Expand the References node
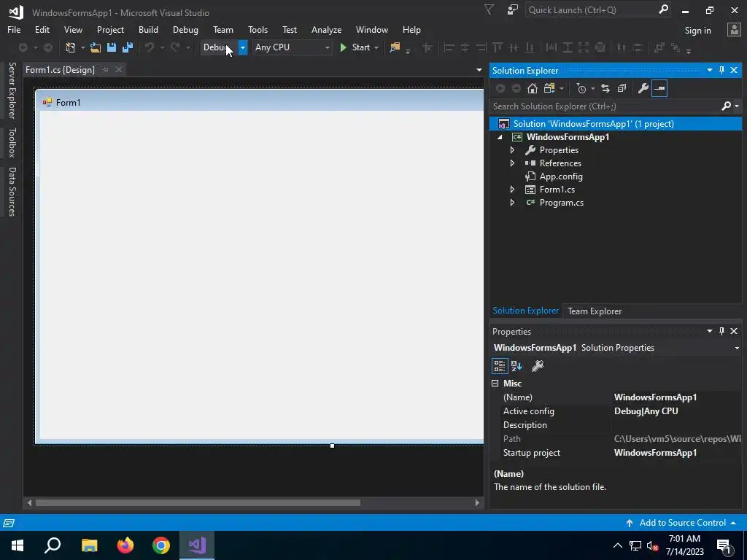The height and width of the screenshot is (560, 747). point(512,163)
